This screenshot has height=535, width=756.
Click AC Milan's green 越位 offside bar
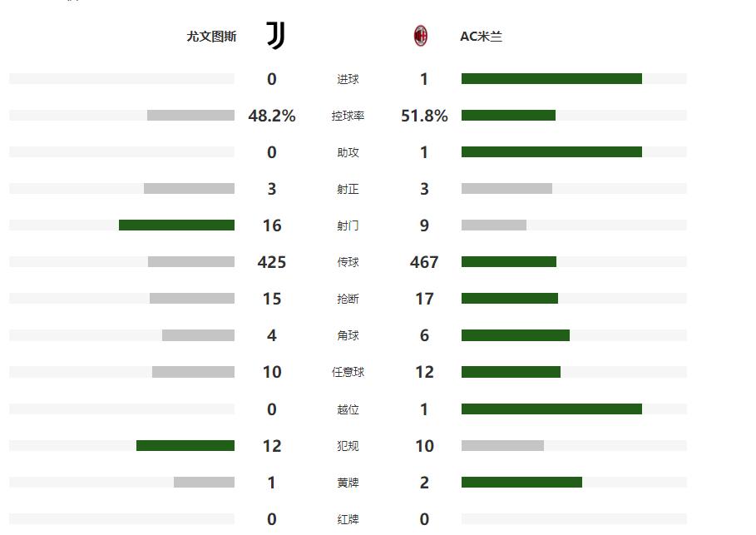pos(551,409)
